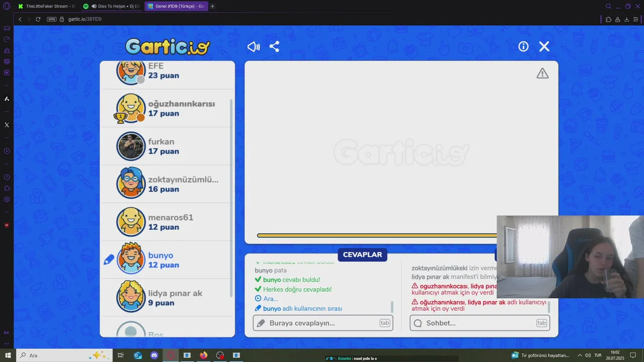Viewport: 644px width, 362px height.
Task: Click the site padlock icon
Action: point(62,19)
